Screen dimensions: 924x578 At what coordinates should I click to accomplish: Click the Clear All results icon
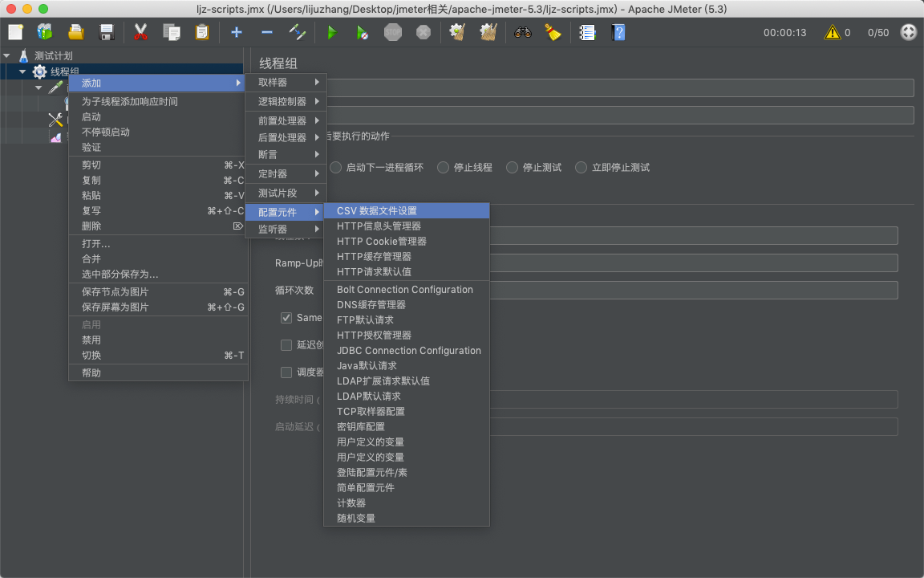488,32
